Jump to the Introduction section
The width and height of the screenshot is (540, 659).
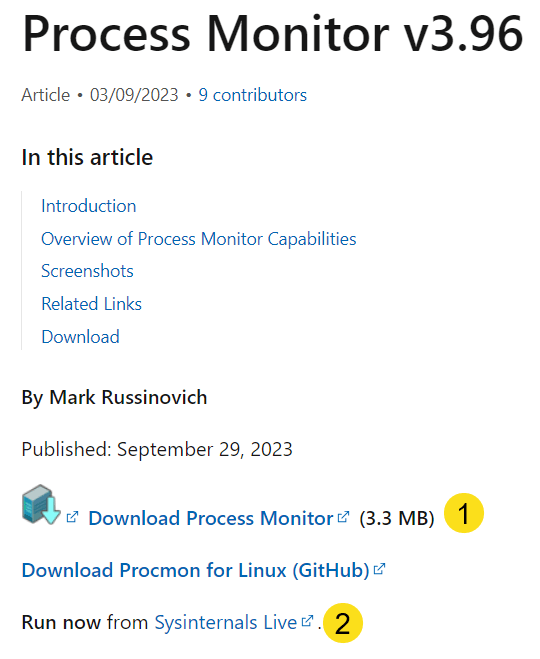(x=89, y=206)
